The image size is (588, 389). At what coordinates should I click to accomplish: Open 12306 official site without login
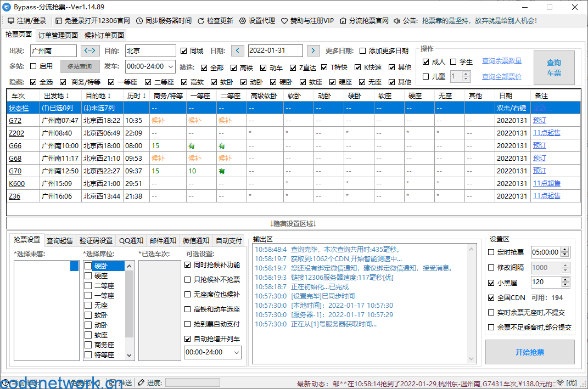tap(93, 21)
